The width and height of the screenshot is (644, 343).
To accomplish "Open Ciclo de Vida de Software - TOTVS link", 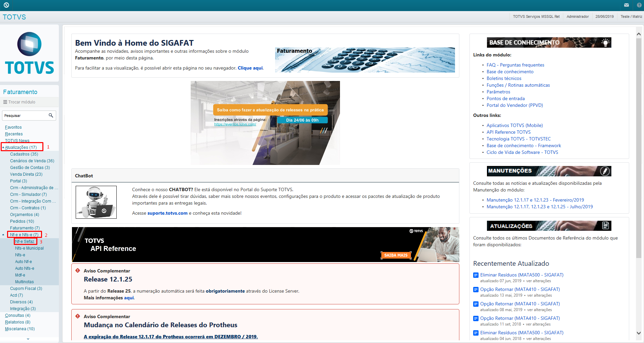I will [x=522, y=152].
